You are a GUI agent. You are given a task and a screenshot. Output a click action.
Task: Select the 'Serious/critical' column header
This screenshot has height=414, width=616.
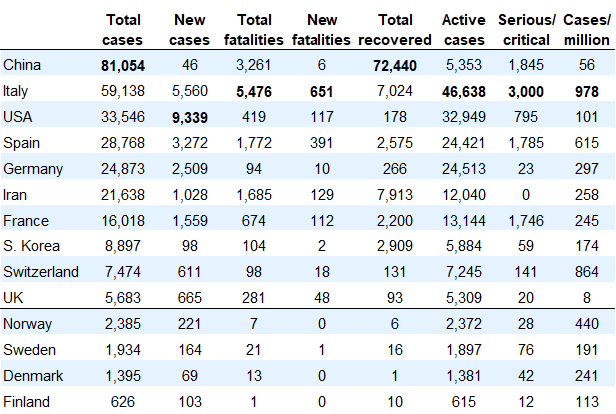tap(529, 29)
